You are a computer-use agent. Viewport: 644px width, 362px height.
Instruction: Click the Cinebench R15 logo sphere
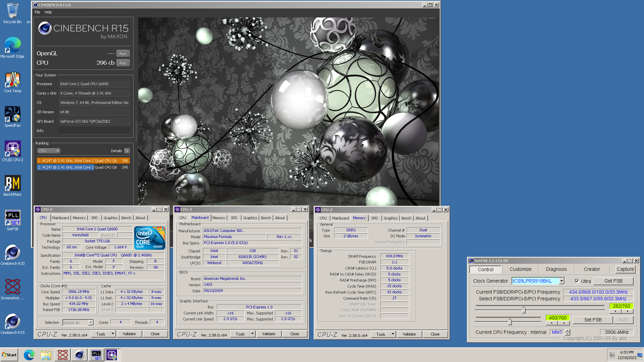45,28
